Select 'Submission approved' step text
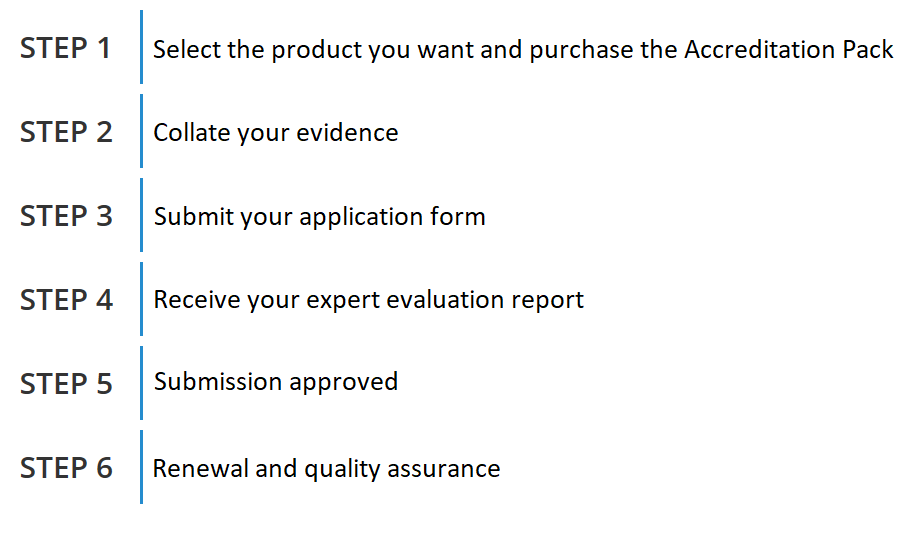917x534 pixels. [275, 383]
